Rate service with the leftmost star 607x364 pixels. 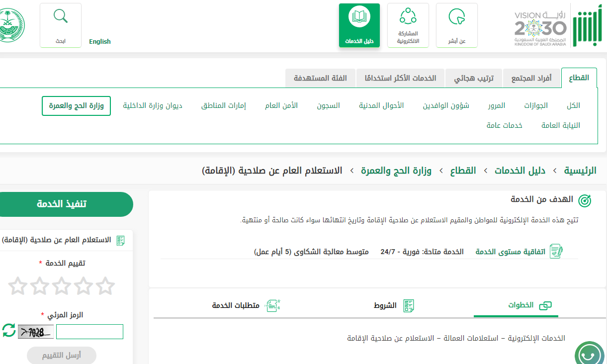click(17, 286)
